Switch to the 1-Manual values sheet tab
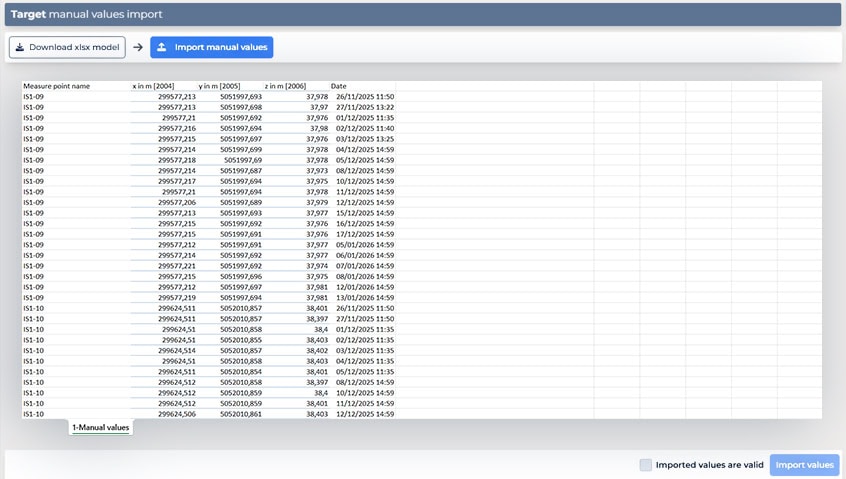The width and height of the screenshot is (846, 479). click(100, 427)
